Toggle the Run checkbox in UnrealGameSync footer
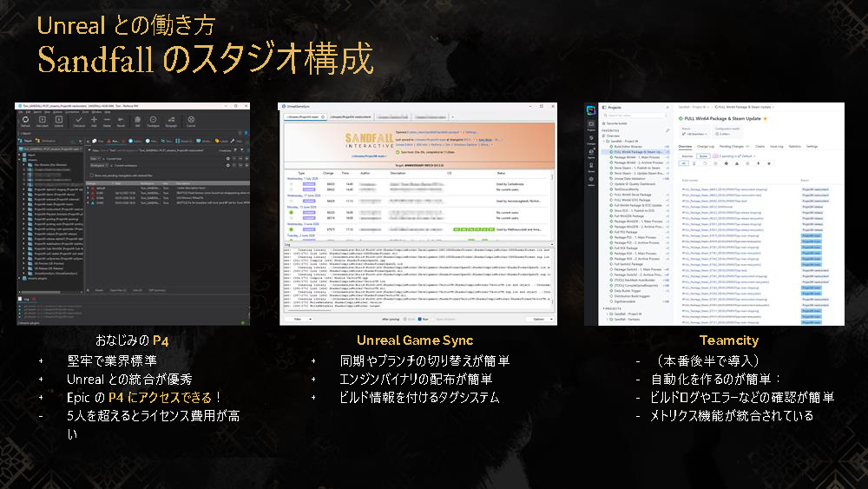The height and width of the screenshot is (489, 868). point(419,320)
